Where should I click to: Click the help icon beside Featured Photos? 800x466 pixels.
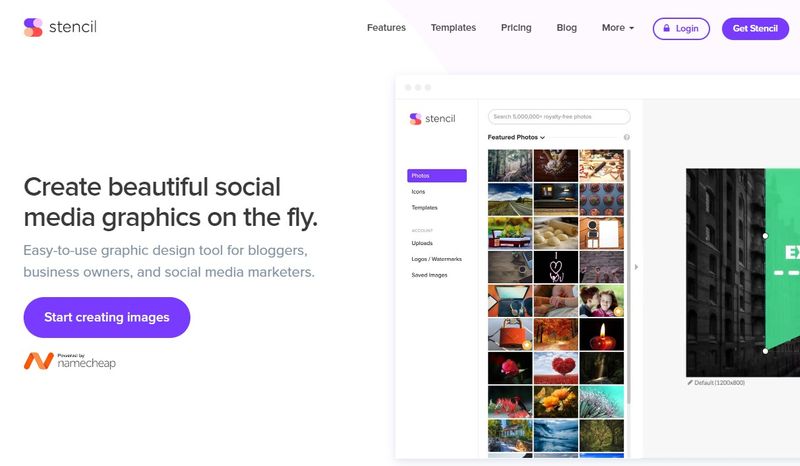[x=627, y=137]
